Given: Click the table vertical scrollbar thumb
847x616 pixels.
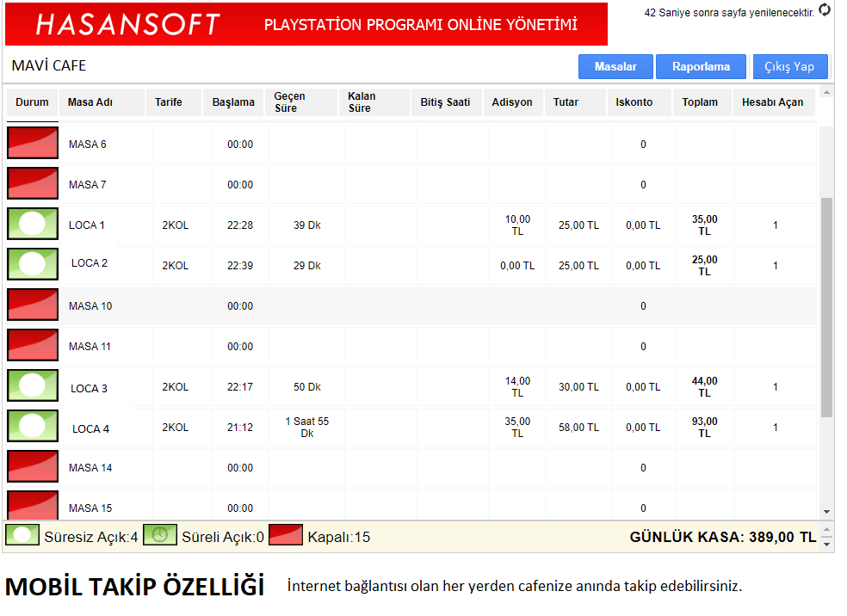Looking at the screenshot, I should click(x=826, y=307).
